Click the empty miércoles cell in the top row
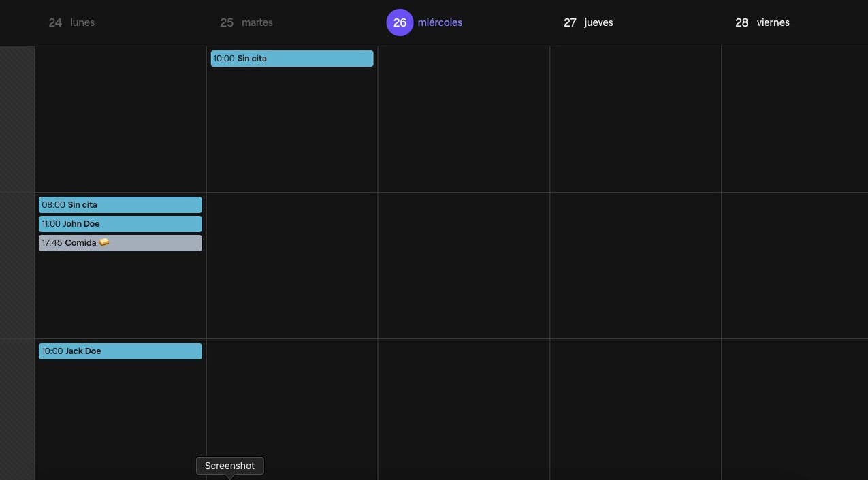The height and width of the screenshot is (480, 868). [x=464, y=119]
